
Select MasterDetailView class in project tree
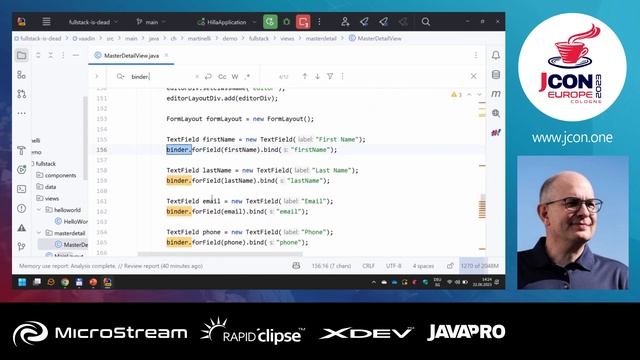click(x=71, y=244)
